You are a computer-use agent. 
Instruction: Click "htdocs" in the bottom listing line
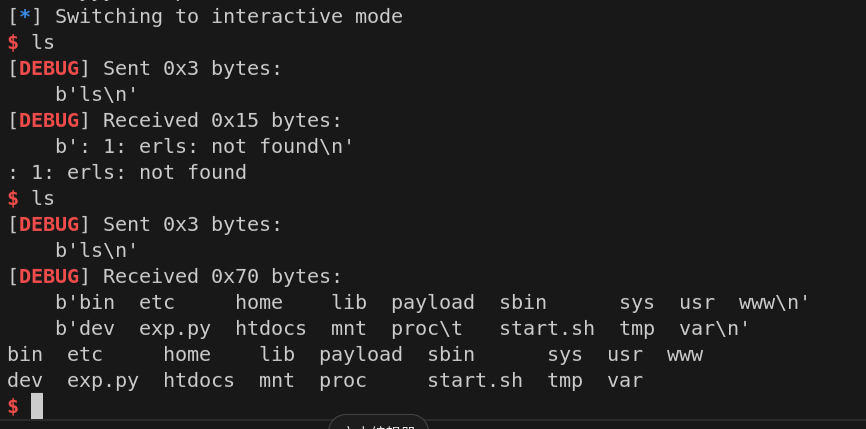click(x=199, y=380)
